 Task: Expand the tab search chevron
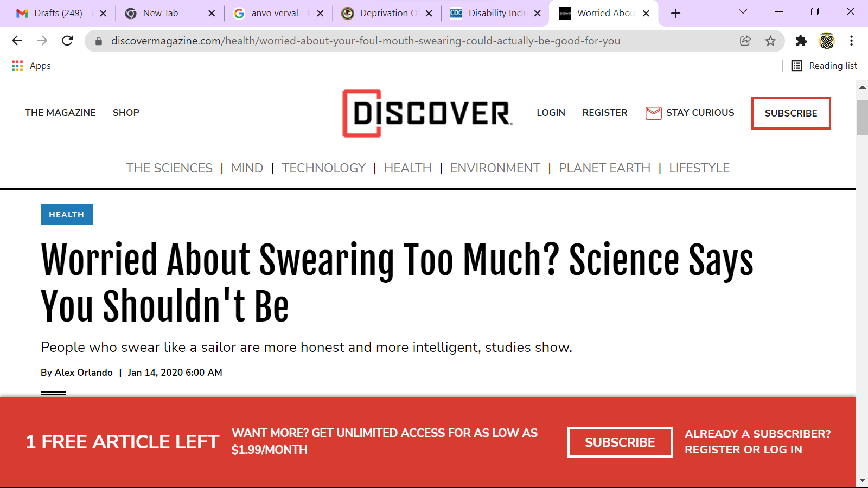click(x=743, y=12)
